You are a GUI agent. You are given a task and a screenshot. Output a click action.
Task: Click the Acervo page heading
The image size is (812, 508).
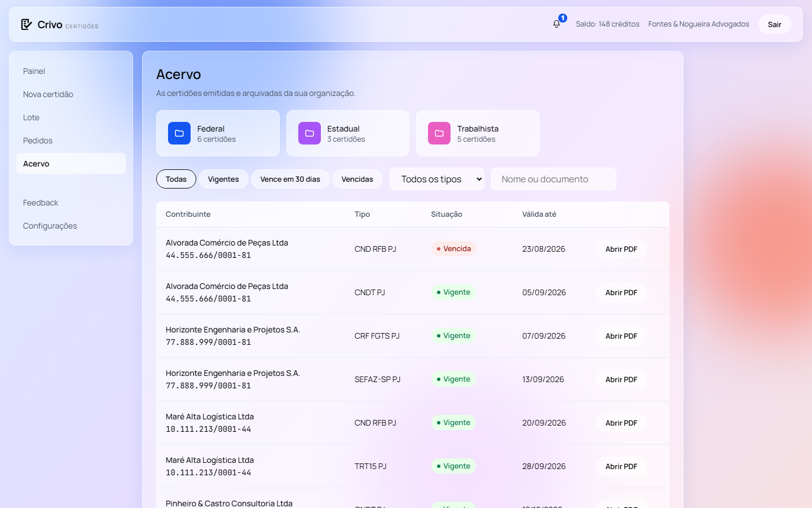(x=179, y=75)
